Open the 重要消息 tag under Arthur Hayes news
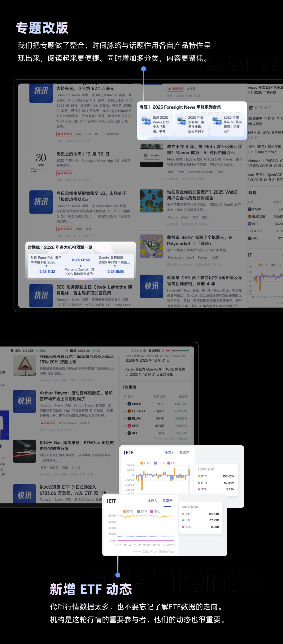Viewport: 283px width, 644px height. (x=48, y=423)
